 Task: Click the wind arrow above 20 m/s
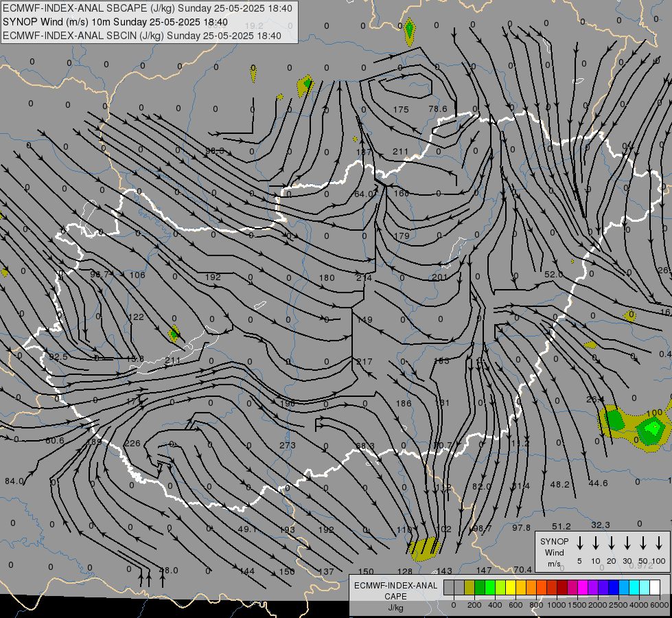(x=611, y=543)
